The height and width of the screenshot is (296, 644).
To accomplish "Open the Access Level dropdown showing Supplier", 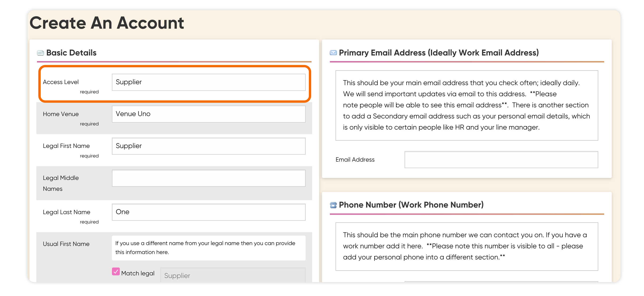I will tap(208, 82).
